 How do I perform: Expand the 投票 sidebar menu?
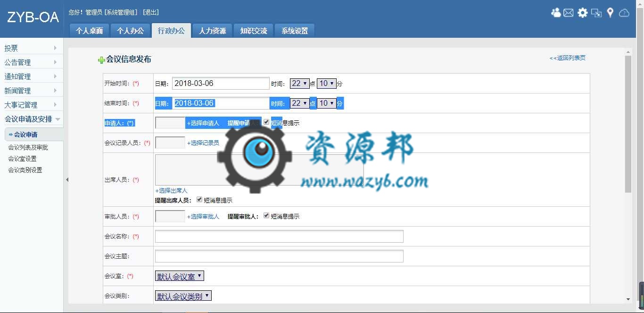[x=31, y=48]
